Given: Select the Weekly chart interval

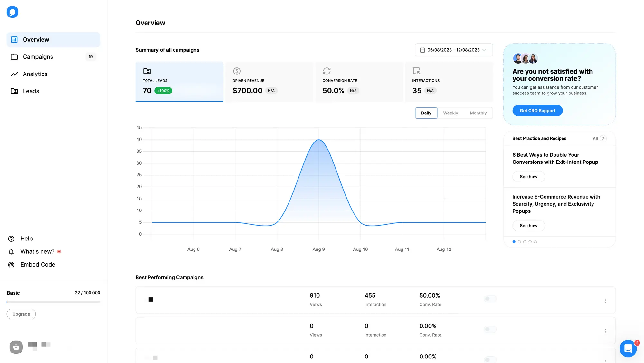Looking at the screenshot, I should tap(450, 113).
